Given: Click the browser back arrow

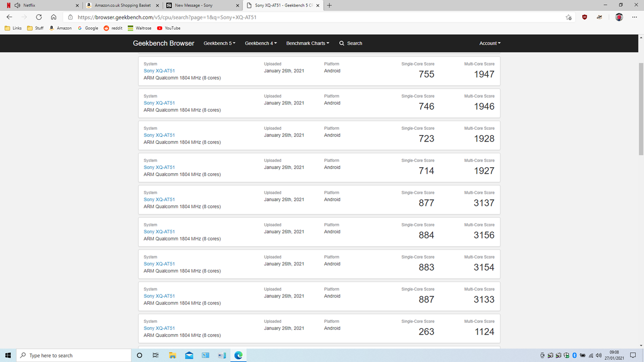Looking at the screenshot, I should click(9, 17).
